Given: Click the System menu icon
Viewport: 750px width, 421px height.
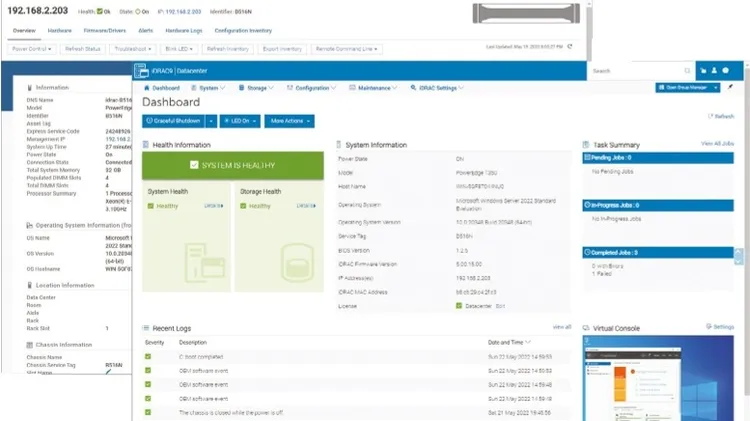Looking at the screenshot, I should coord(194,88).
